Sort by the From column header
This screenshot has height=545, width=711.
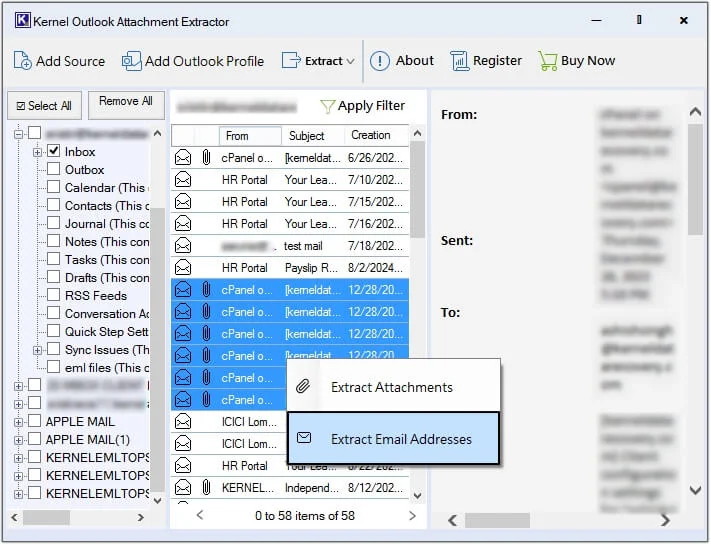coord(250,136)
